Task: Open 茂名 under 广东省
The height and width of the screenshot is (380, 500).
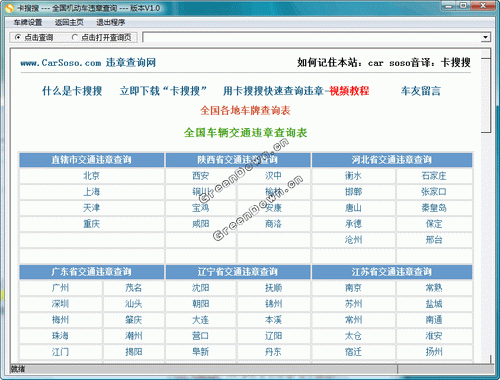Action: [x=133, y=288]
